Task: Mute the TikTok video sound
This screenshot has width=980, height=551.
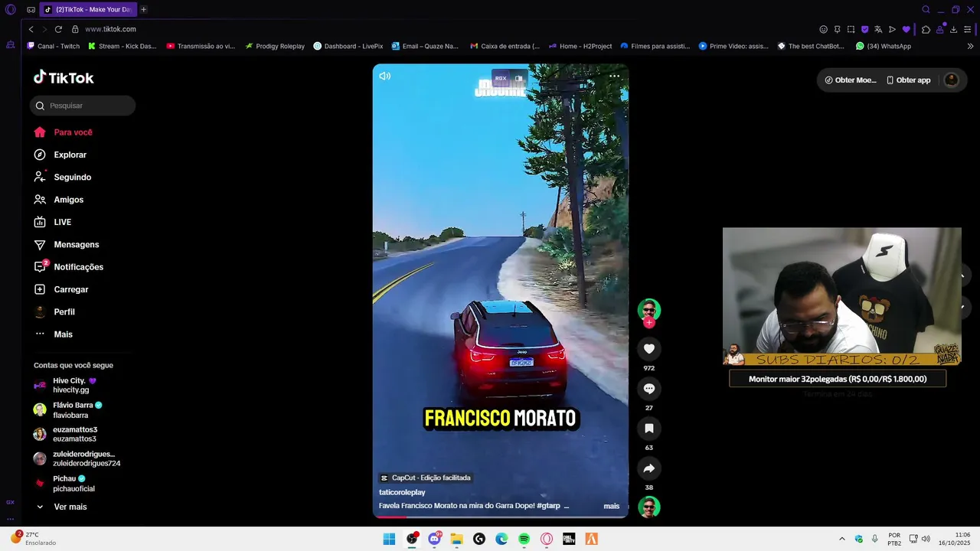Action: (x=384, y=76)
